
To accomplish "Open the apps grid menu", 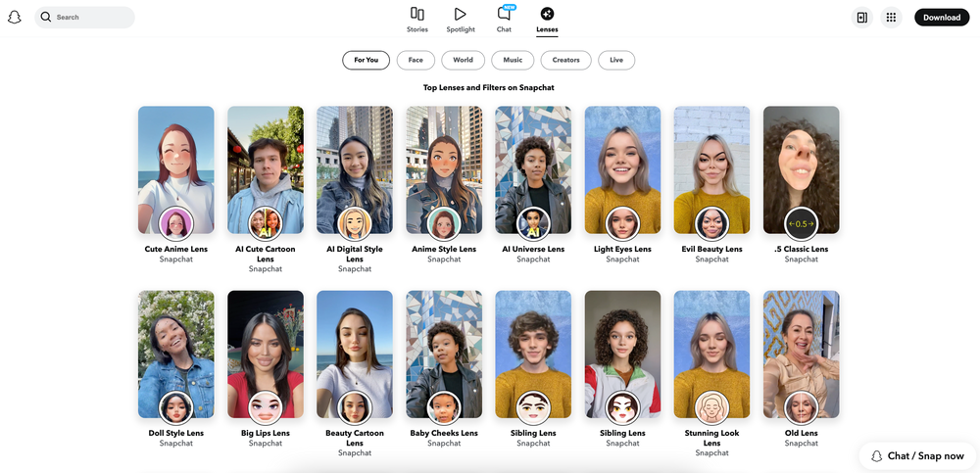I will pos(891,18).
